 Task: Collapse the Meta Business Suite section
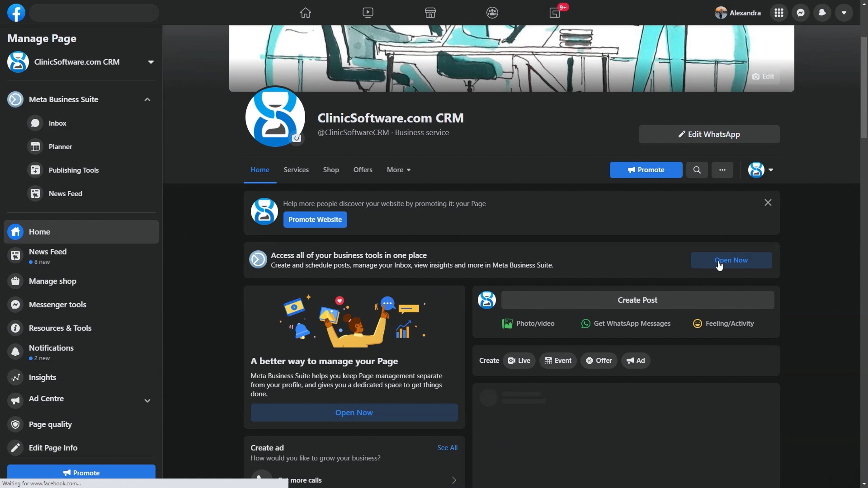[x=147, y=99]
